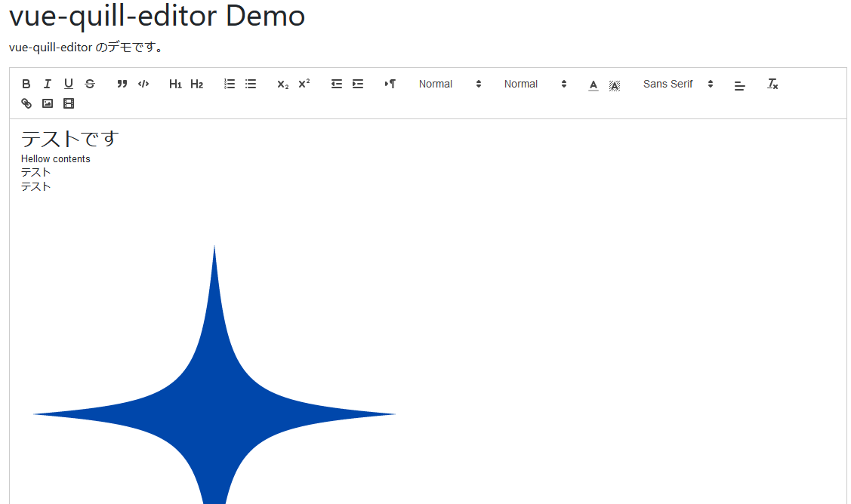Create a bulleted list

click(250, 84)
